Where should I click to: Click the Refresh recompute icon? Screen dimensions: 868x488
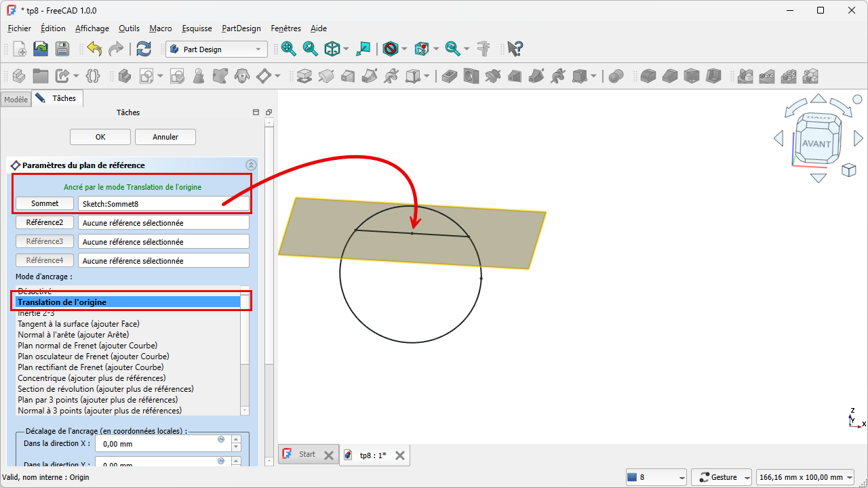pyautogui.click(x=144, y=49)
